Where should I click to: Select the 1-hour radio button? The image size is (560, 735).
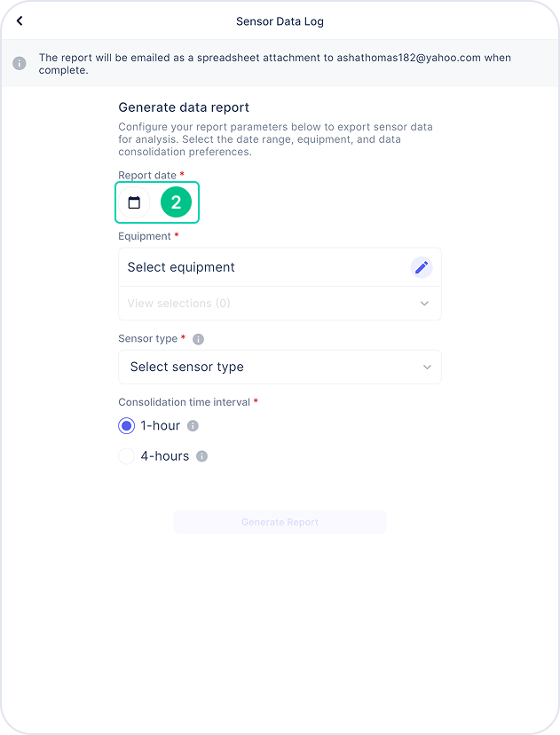point(126,425)
